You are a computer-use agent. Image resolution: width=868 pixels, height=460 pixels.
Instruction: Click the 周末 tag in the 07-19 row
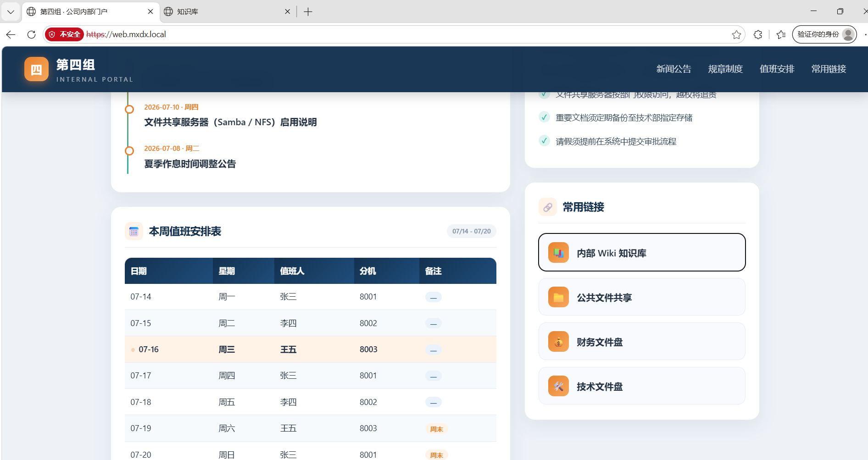point(436,429)
